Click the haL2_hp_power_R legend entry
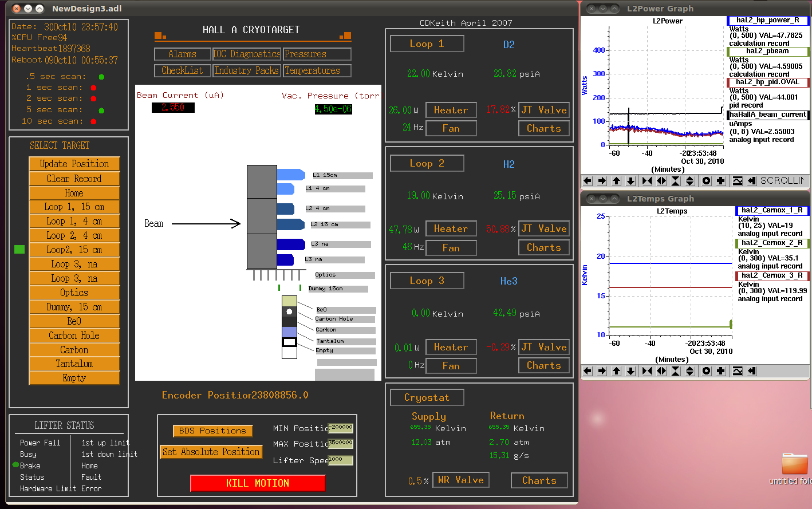Viewport: 812px width, 509px height. (768, 21)
